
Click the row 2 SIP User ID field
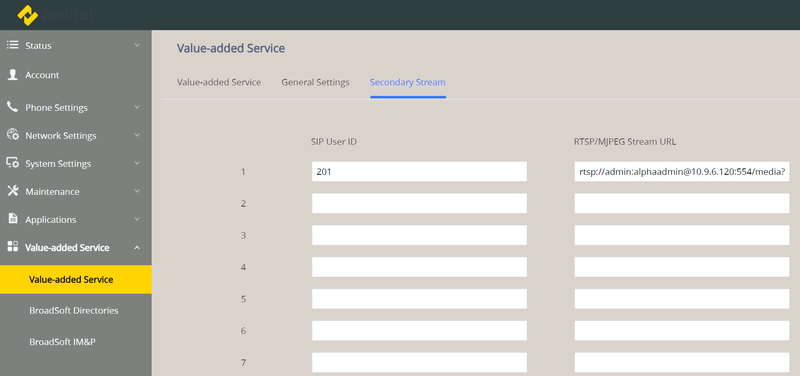[x=419, y=203]
